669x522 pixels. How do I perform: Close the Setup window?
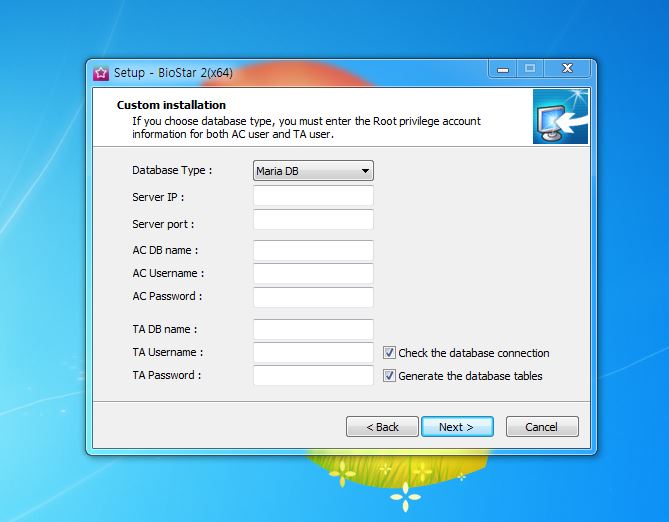(x=567, y=69)
